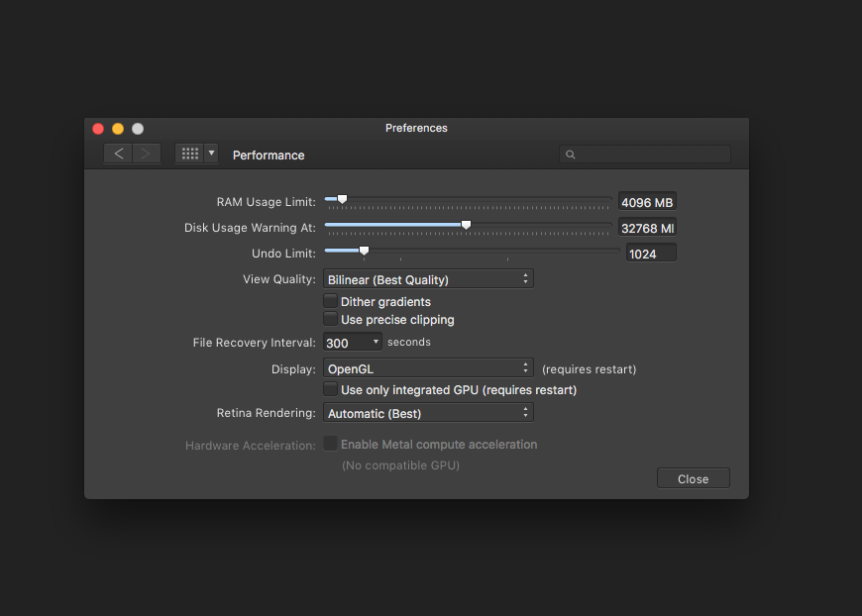Click the "seconds" unit text
The image size is (862, 616).
tap(409, 342)
